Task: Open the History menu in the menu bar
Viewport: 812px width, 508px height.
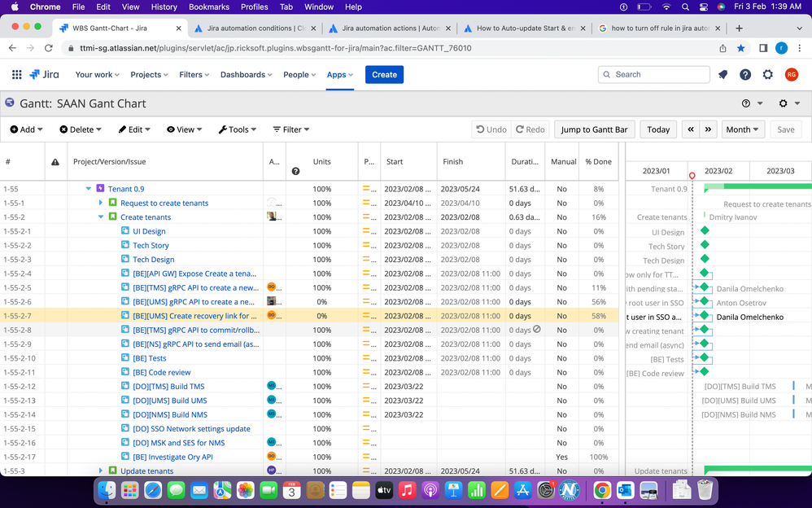Action: coord(164,7)
